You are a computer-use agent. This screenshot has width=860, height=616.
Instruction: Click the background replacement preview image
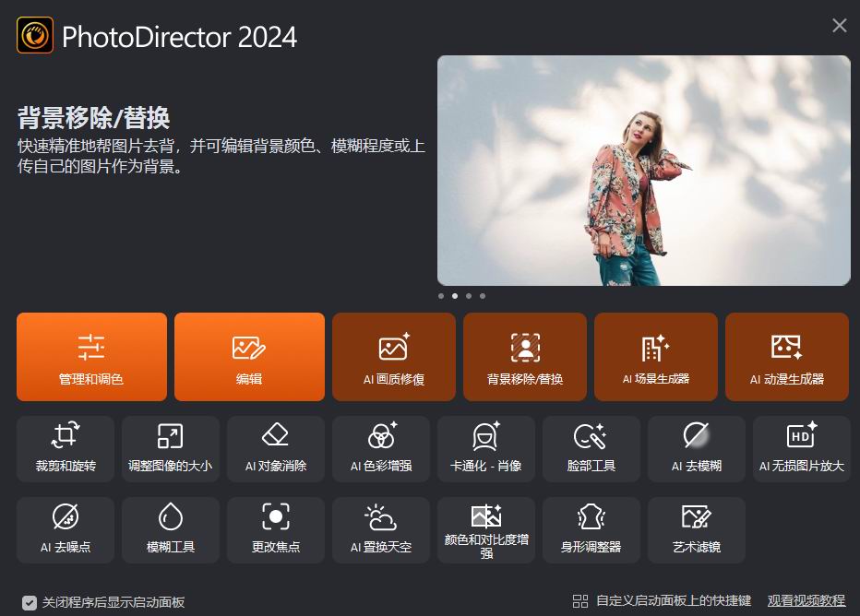coord(644,171)
